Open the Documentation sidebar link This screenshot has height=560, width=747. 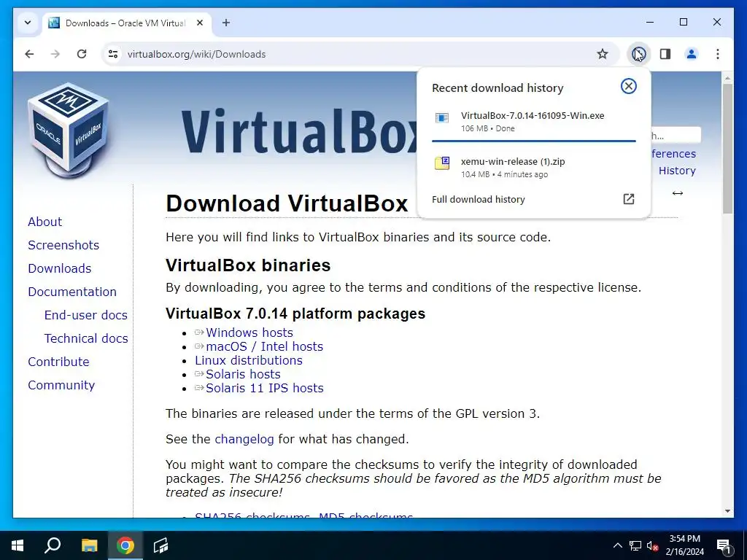tap(72, 292)
